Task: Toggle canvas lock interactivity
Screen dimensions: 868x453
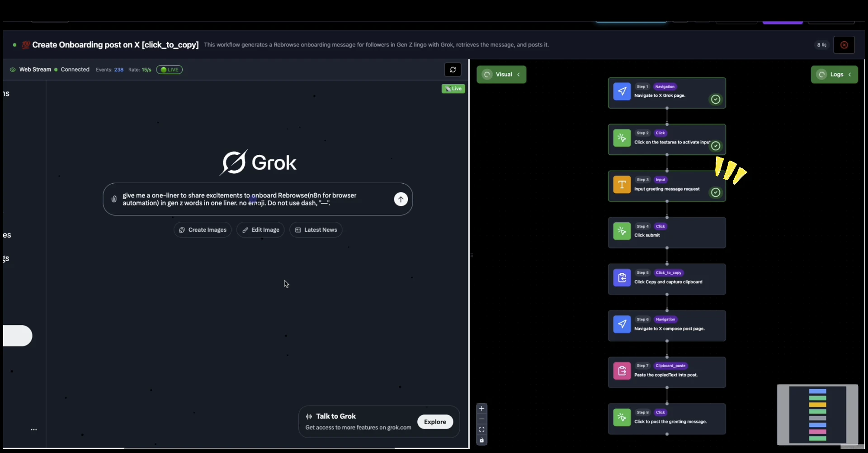Action: click(481, 440)
